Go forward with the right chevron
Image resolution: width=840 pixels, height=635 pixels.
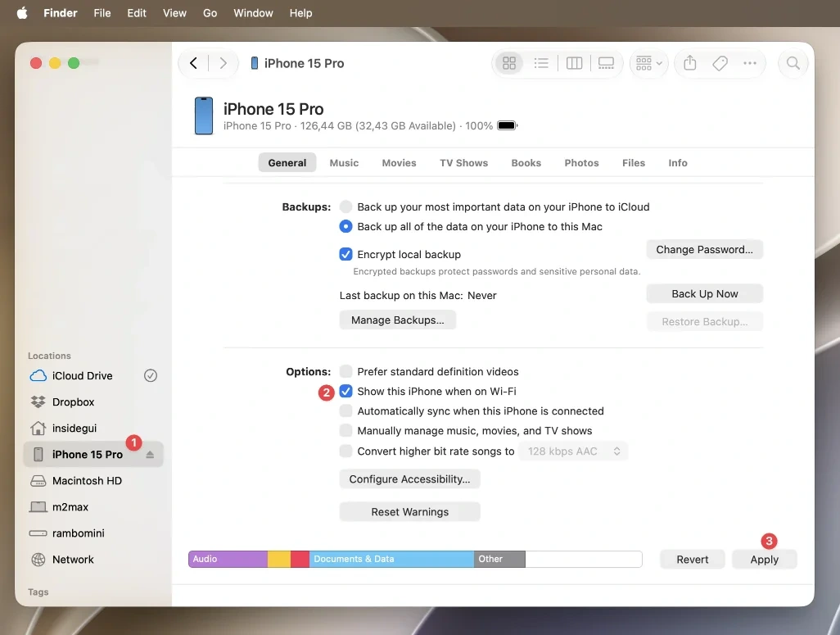[224, 63]
